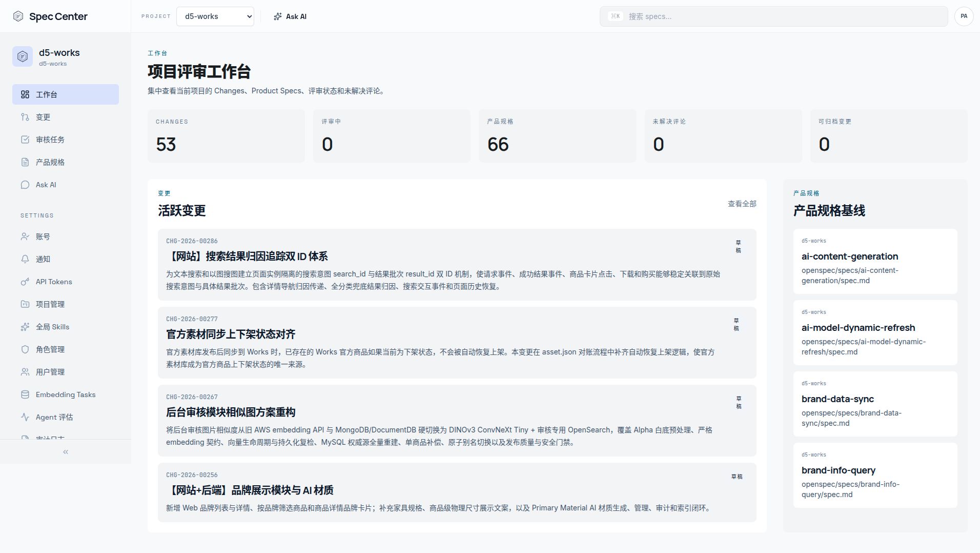
Task: Focus the 搜索 specs search field
Action: pos(773,16)
